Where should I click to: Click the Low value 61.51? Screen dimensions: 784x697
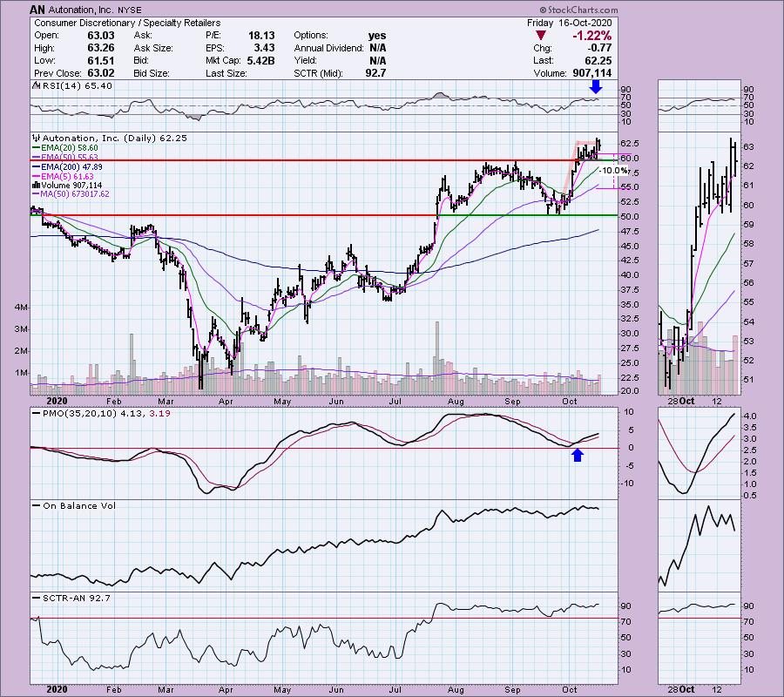(101, 60)
